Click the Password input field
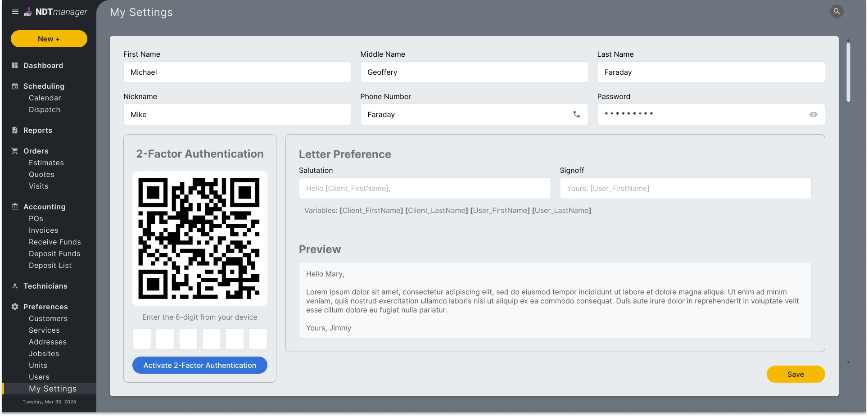This screenshot has width=868, height=416. (x=711, y=114)
